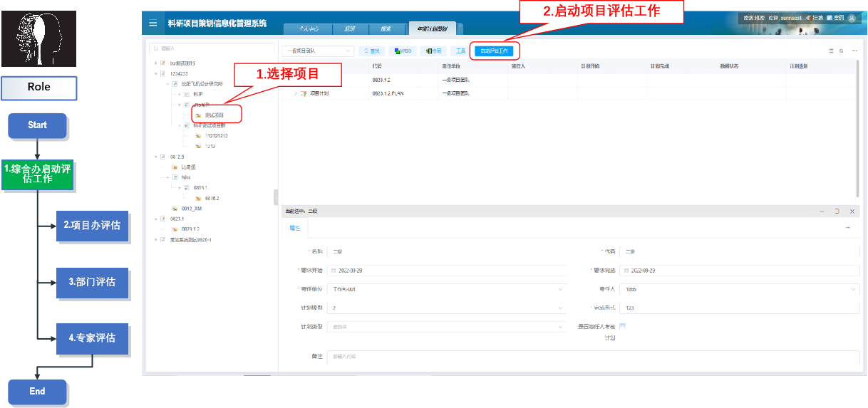Open the 计划类型 dropdown
Image resolution: width=868 pixels, height=408 pixels.
pos(448,327)
